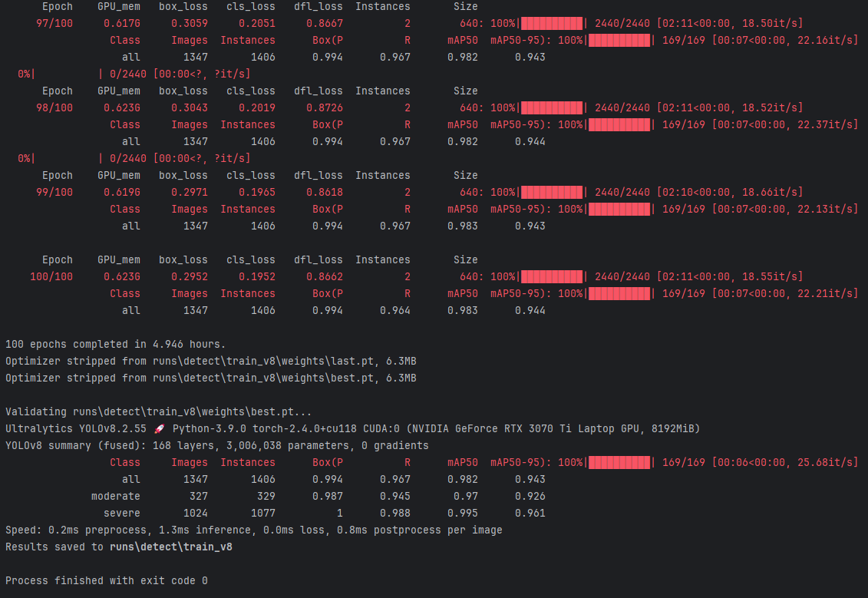Click box_loss value 0.3059
The height and width of the screenshot is (598, 868).
(x=190, y=23)
